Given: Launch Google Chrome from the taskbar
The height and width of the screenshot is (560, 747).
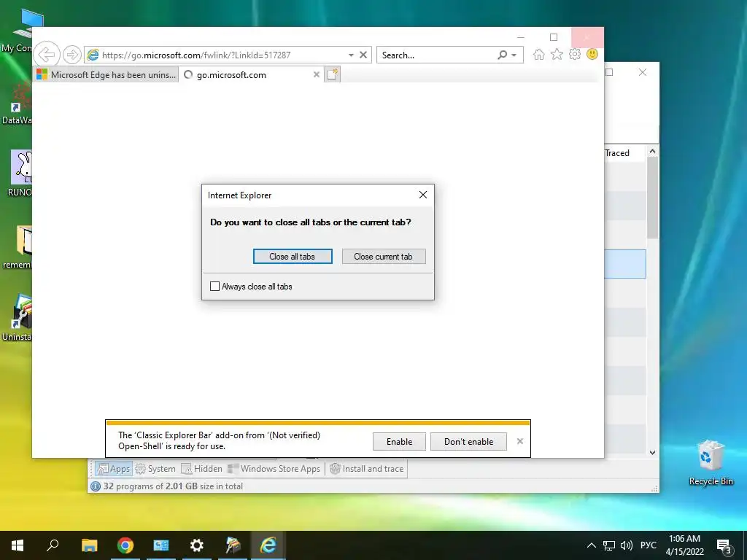Looking at the screenshot, I should pos(125,545).
